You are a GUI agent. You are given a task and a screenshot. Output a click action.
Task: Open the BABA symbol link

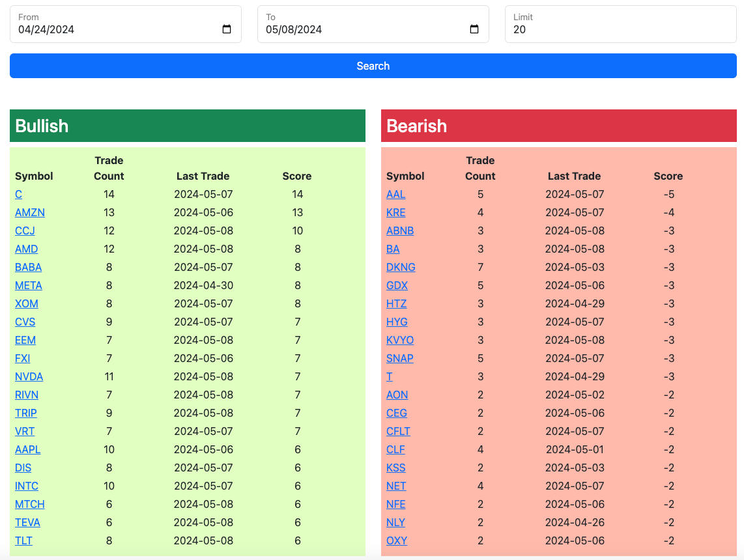click(28, 268)
